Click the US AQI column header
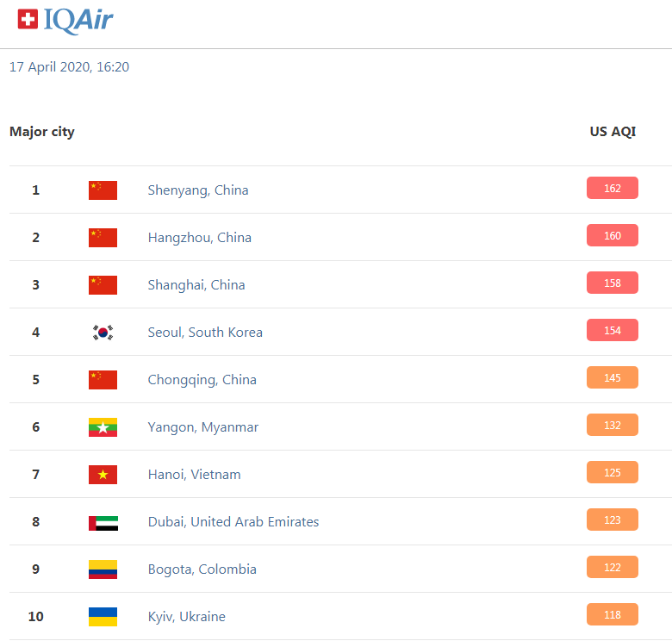672x641 pixels. (613, 132)
